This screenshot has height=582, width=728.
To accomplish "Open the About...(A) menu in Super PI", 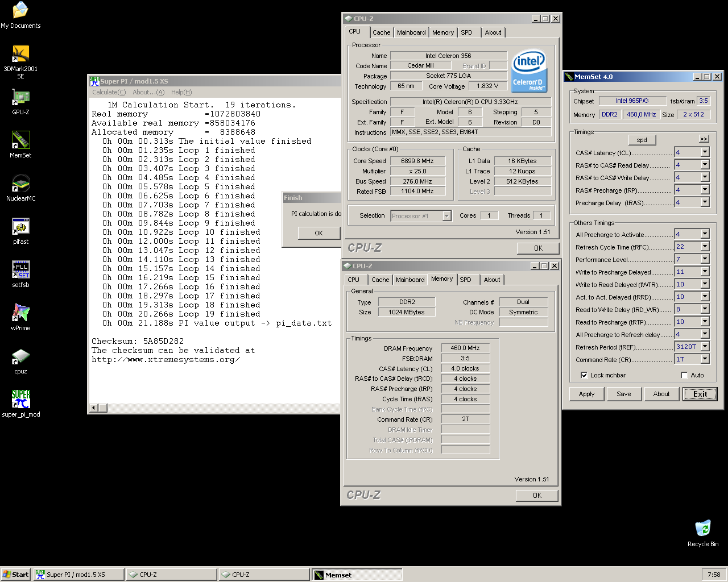I will coord(148,92).
